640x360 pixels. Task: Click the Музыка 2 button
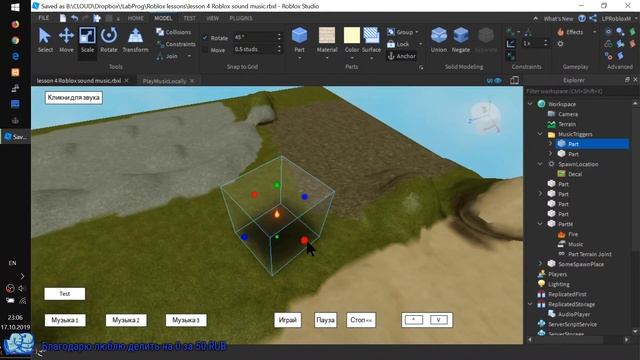click(x=126, y=320)
